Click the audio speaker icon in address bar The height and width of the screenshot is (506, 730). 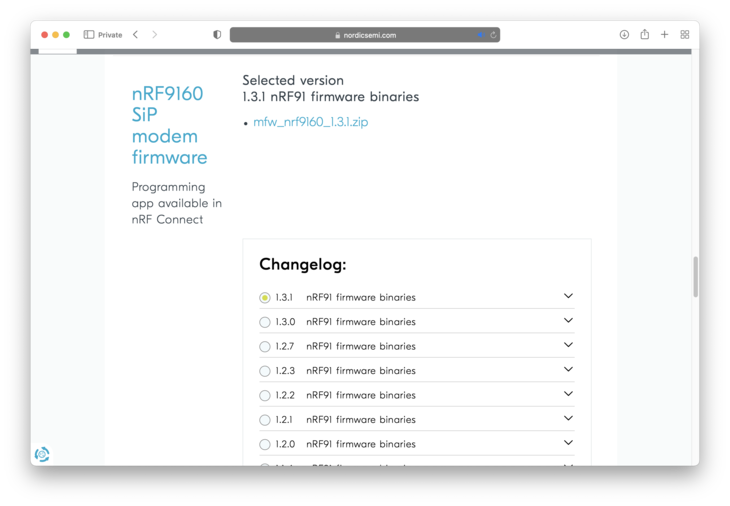[481, 35]
